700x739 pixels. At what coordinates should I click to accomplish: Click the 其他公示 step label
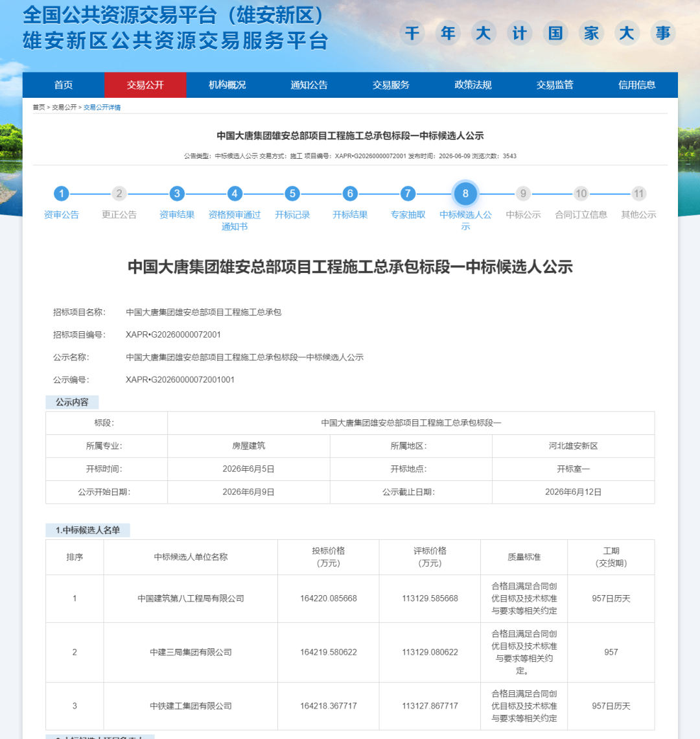pos(638,215)
